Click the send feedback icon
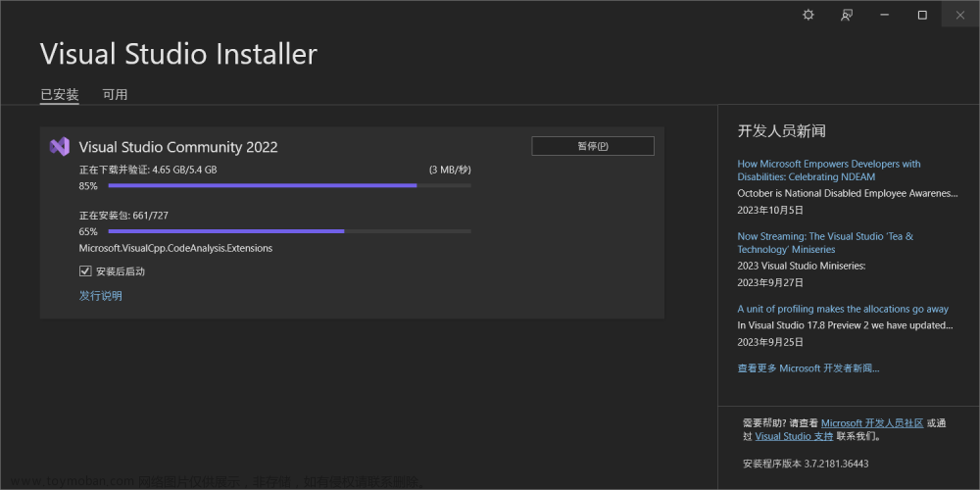The height and width of the screenshot is (490, 980). pyautogui.click(x=847, y=16)
